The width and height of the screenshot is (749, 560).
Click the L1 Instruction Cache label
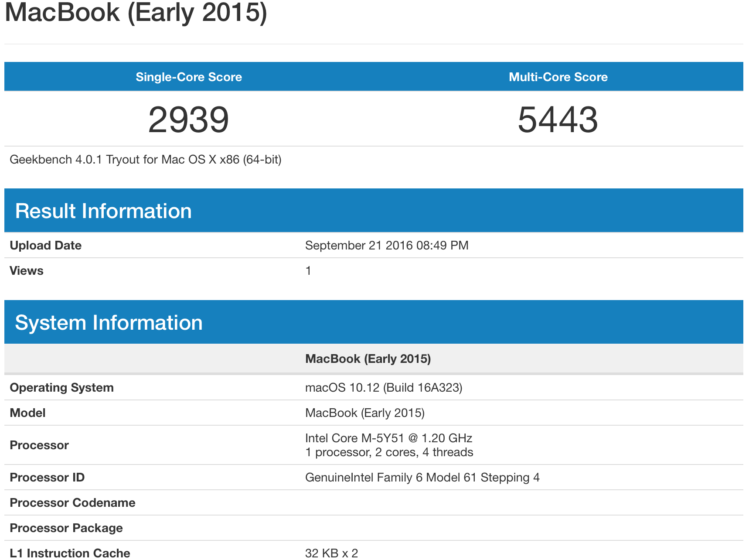tap(70, 553)
